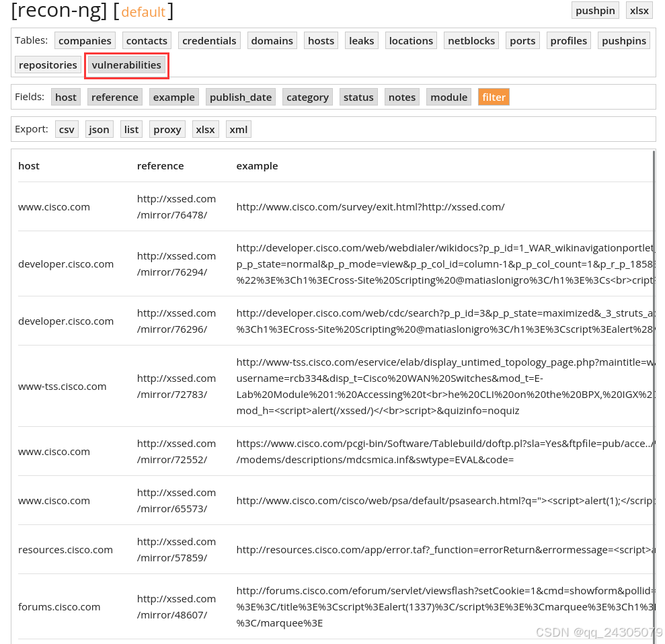Click the display_untimed_topology_page example URL
The width and height of the screenshot is (665, 644).
[445, 387]
